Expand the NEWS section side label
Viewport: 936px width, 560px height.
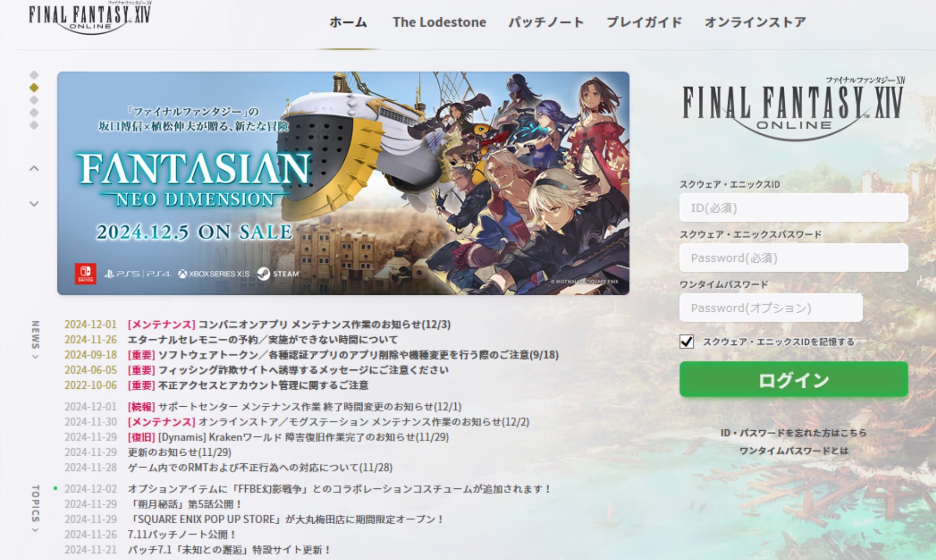35,340
